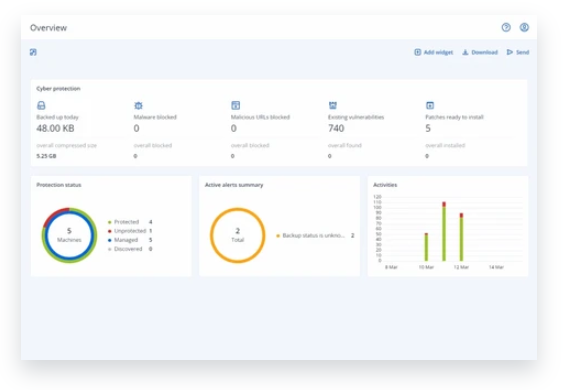Click the Malware blocked bug icon

138,105
